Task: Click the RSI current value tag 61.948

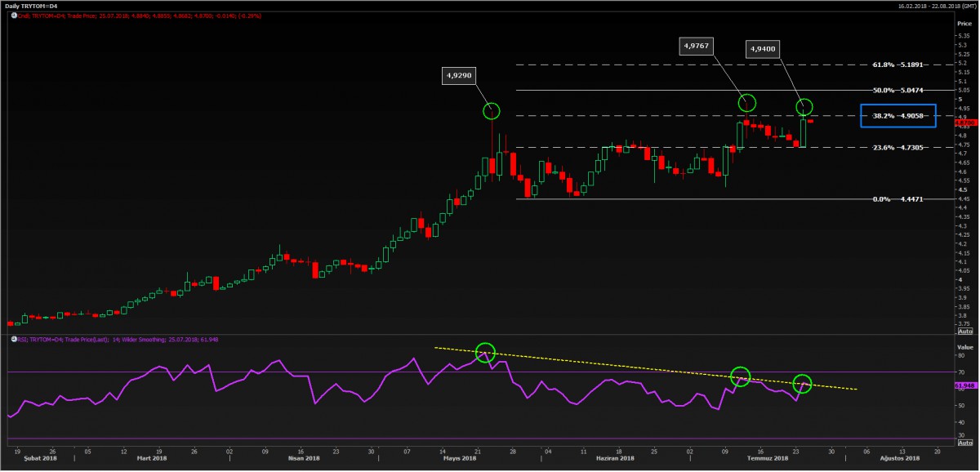Action: coord(964,385)
